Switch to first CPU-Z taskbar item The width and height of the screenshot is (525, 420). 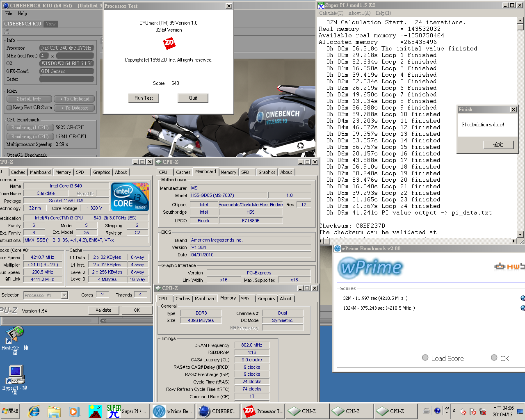click(308, 411)
